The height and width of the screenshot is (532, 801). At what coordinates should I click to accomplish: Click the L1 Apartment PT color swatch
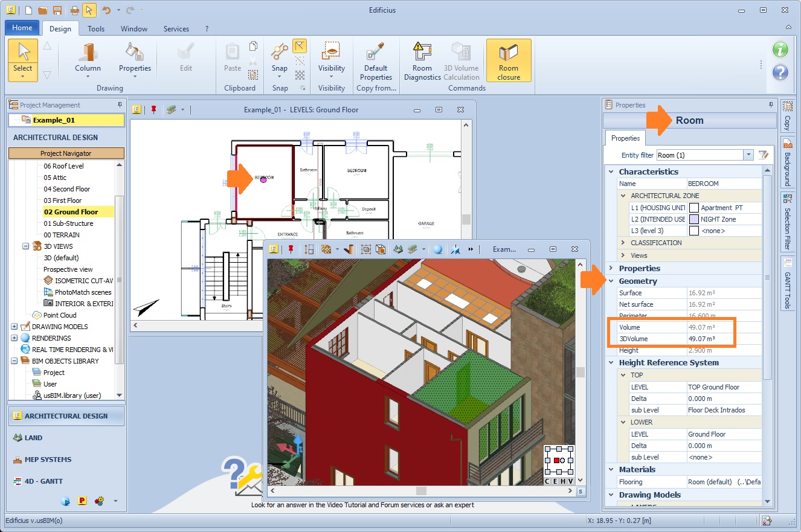694,208
